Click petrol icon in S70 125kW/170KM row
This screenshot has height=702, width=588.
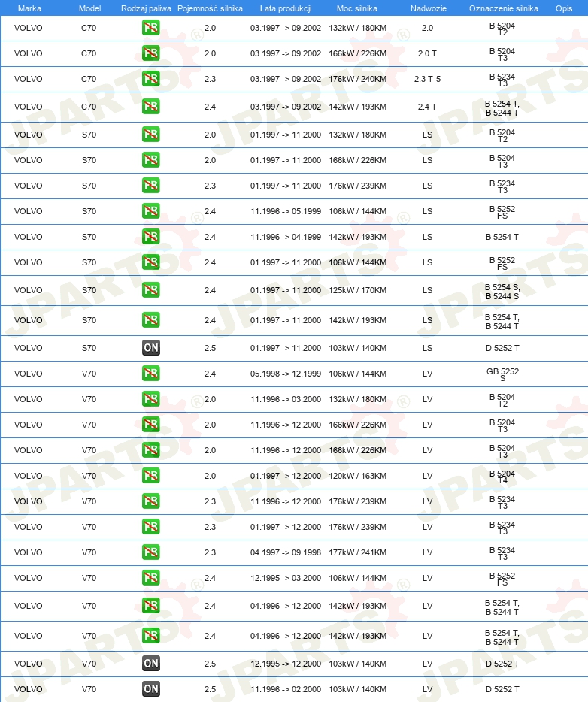coord(151,290)
